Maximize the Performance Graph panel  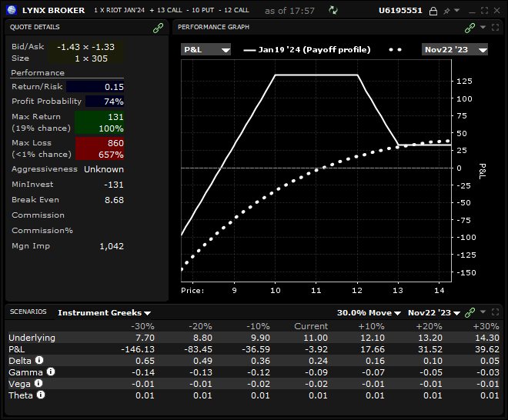tap(495, 27)
